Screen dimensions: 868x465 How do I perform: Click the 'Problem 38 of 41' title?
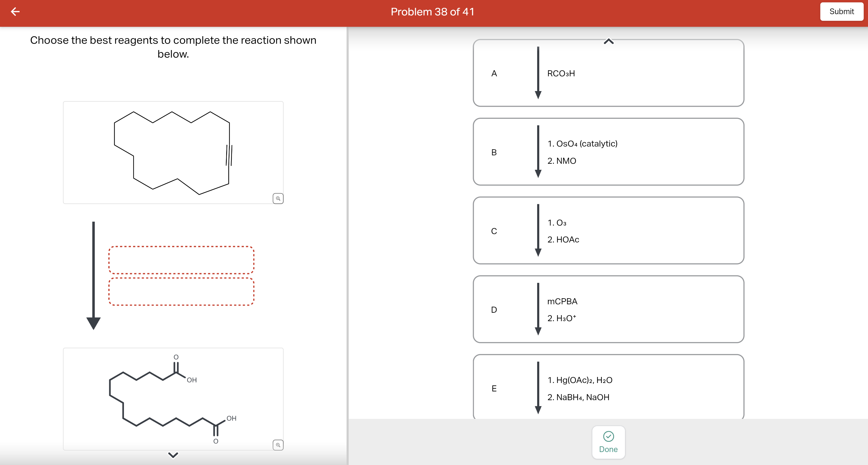pos(433,12)
